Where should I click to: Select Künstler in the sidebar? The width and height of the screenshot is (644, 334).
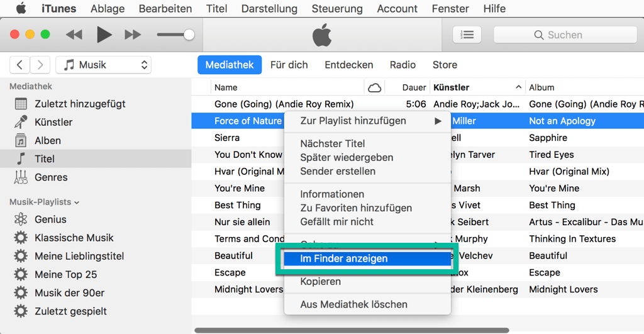(96, 122)
